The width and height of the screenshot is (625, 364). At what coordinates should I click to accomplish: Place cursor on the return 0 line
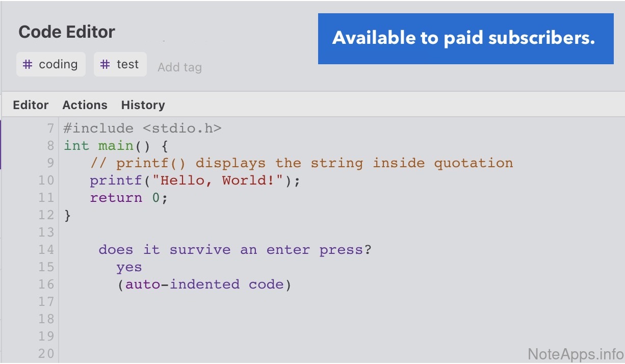(x=128, y=198)
